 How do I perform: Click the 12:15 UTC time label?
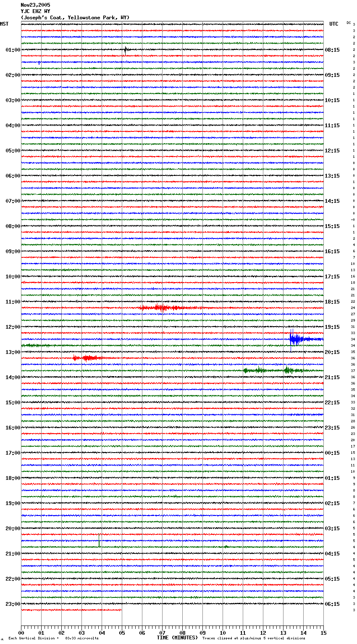click(332, 151)
